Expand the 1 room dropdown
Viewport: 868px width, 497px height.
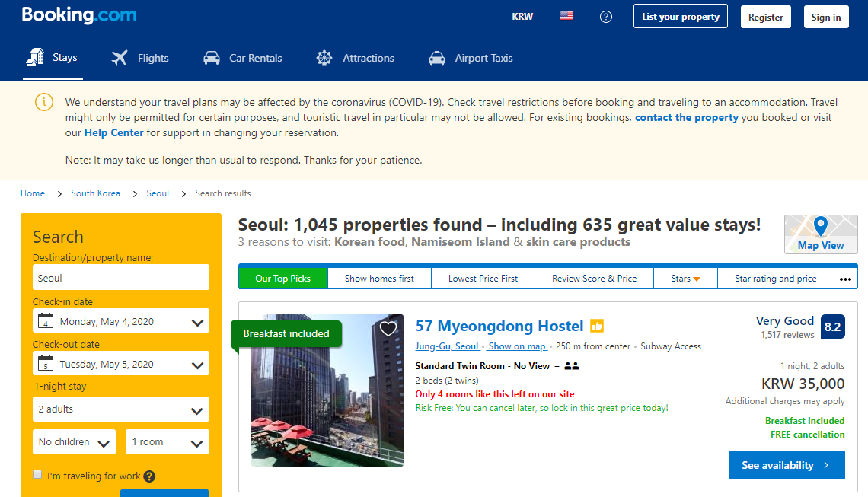[x=168, y=442]
